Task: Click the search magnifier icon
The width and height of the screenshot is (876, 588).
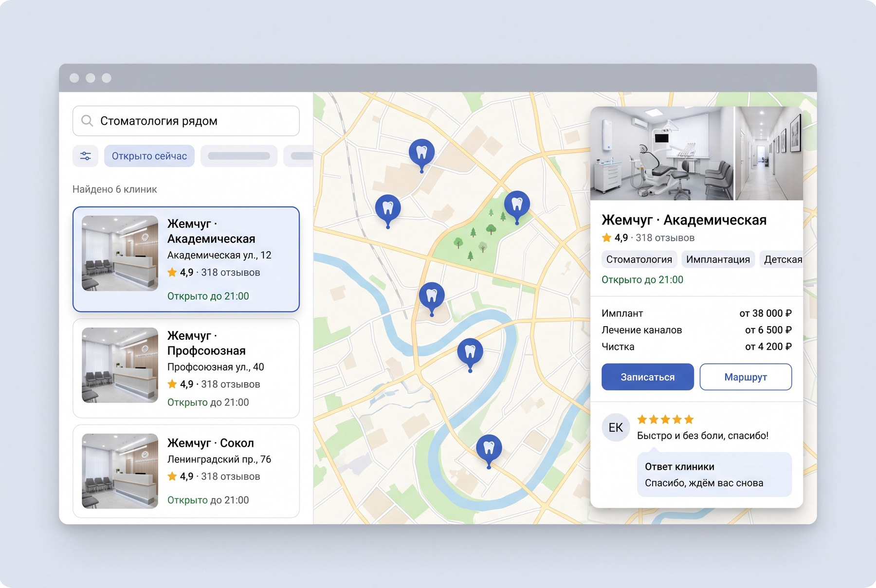Action: coord(87,121)
